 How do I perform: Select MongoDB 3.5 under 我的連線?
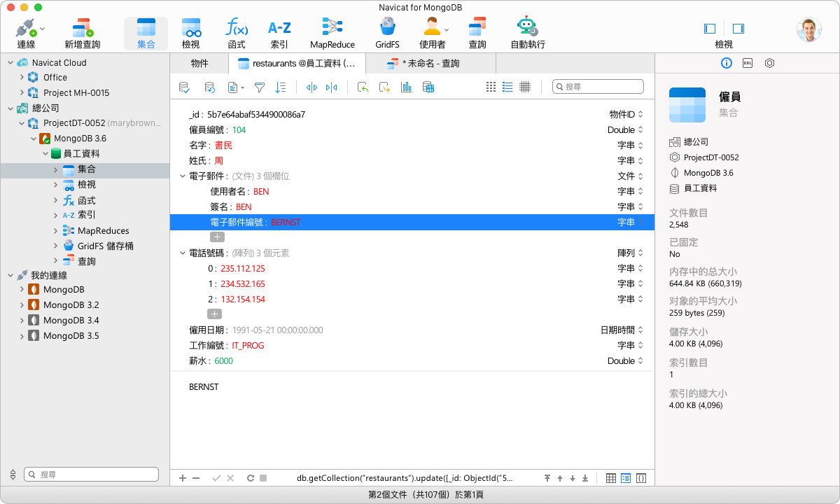tap(71, 335)
